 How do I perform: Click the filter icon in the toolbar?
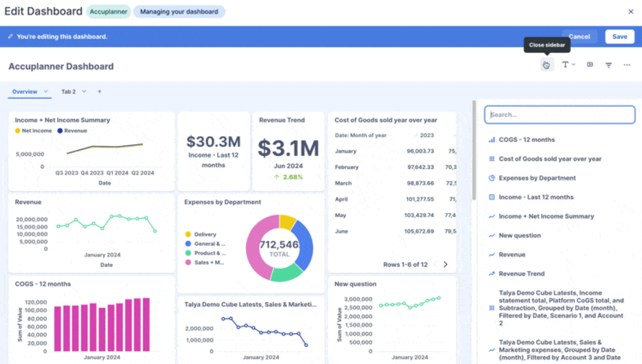[x=609, y=64]
